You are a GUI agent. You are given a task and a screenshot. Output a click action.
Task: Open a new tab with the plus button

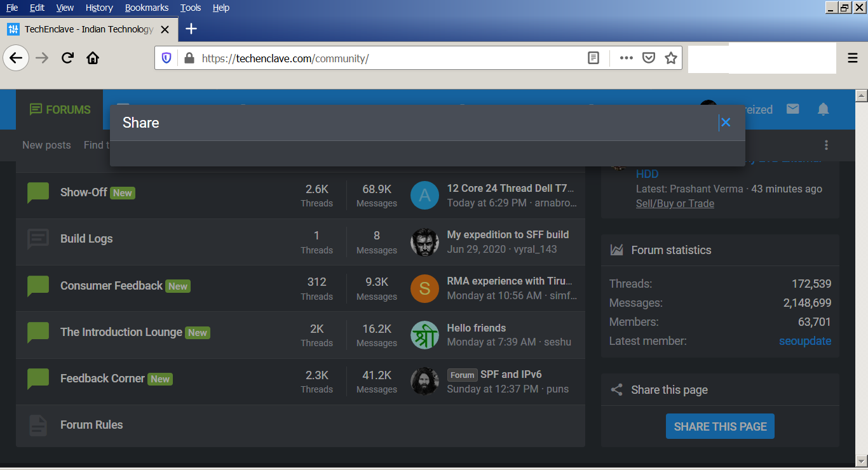(191, 29)
